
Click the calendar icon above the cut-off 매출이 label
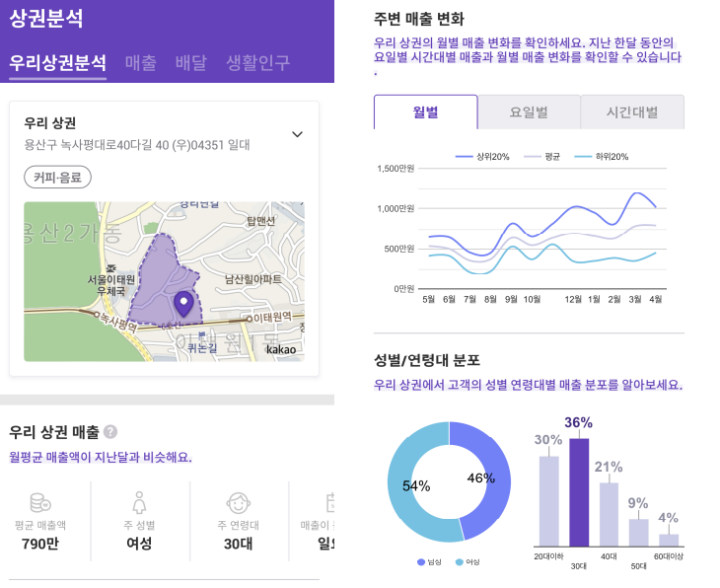pyautogui.click(x=330, y=502)
